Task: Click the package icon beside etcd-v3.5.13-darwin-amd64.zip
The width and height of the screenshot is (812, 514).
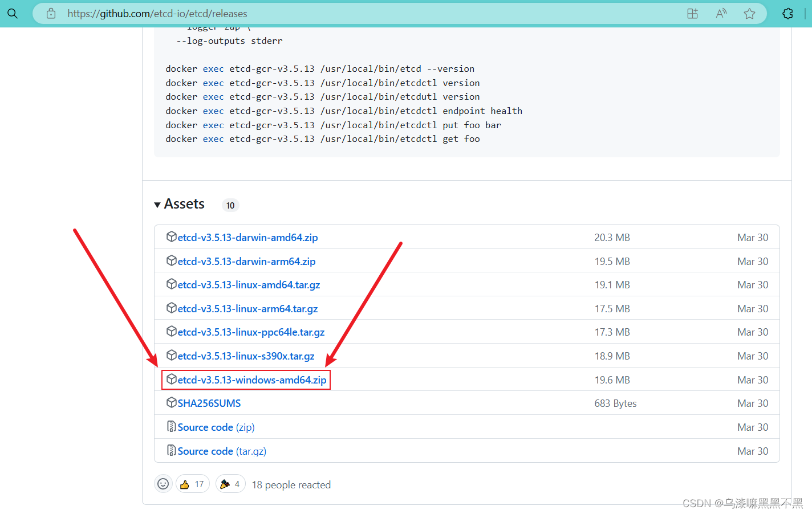Action: click(172, 236)
